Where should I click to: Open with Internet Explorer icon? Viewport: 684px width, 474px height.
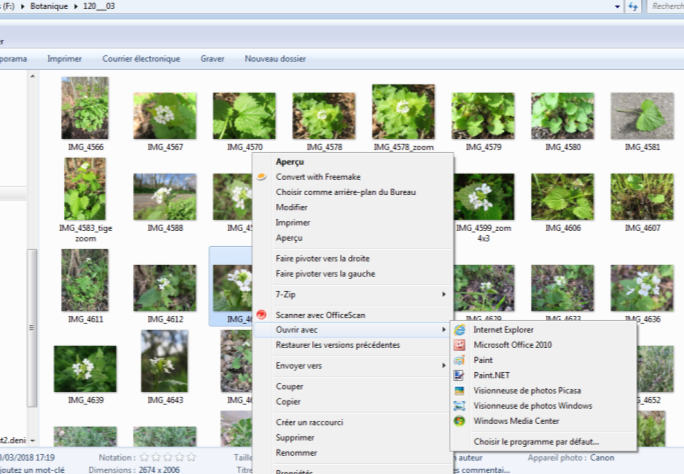click(x=460, y=330)
